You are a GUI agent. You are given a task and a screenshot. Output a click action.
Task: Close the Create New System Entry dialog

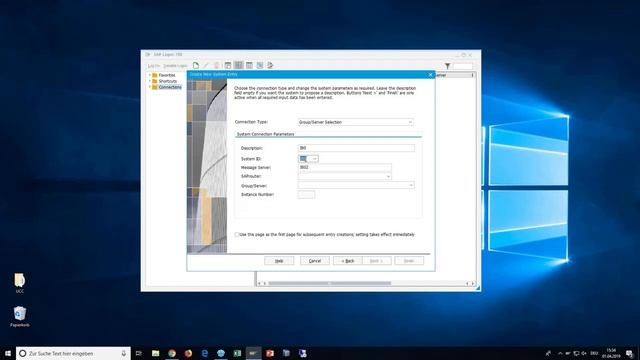click(x=430, y=75)
